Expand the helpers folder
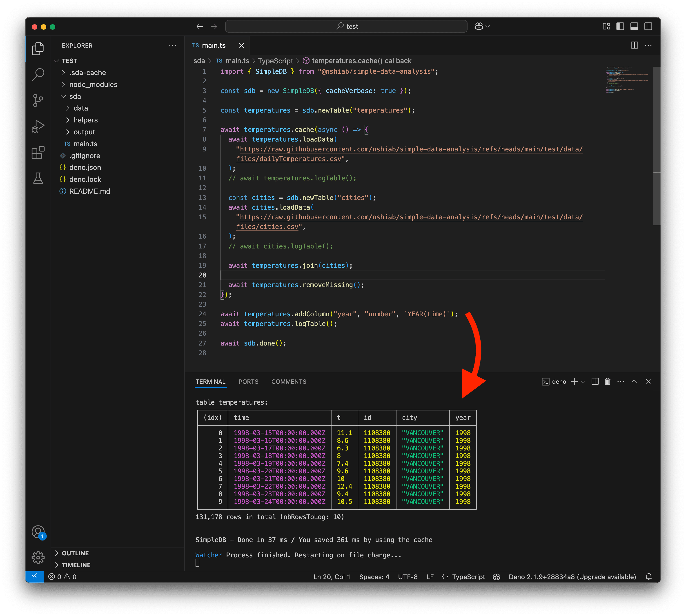The width and height of the screenshot is (686, 616). [118, 120]
